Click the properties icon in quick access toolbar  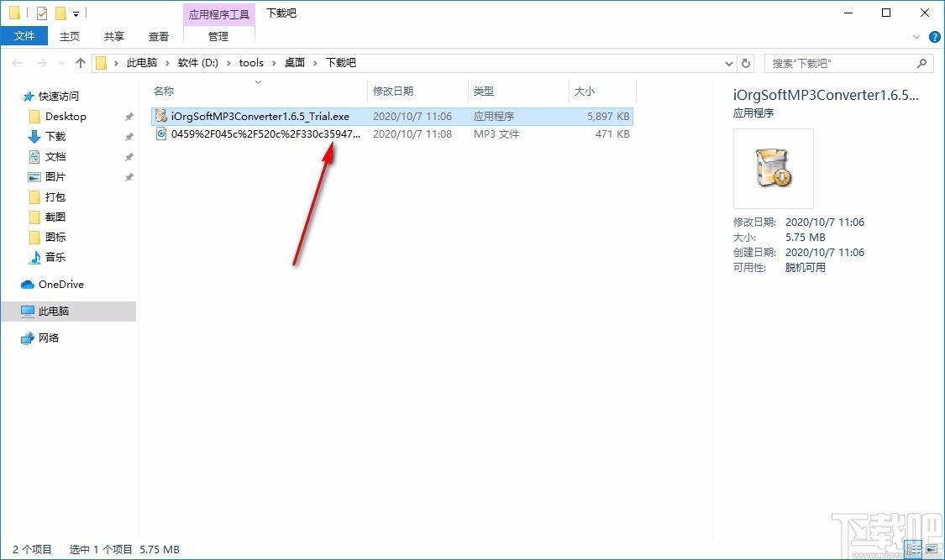(42, 13)
